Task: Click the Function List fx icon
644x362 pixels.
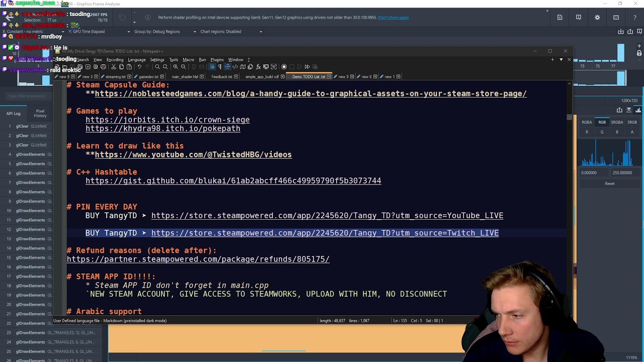Action: point(258,67)
